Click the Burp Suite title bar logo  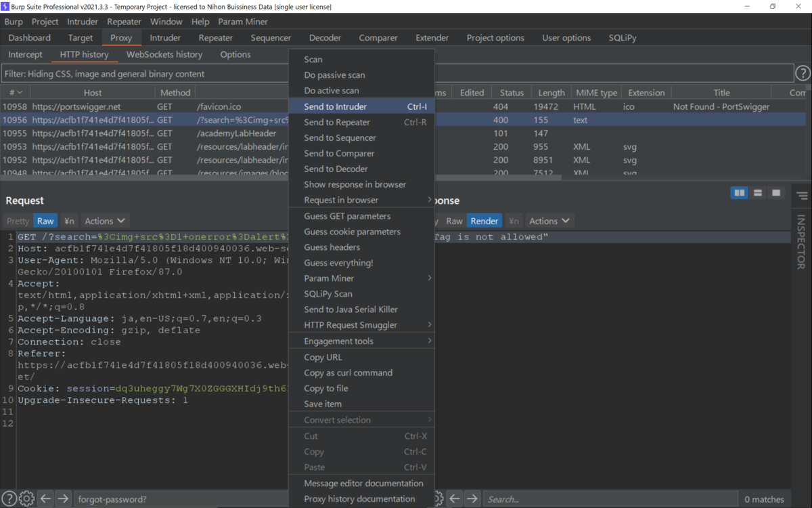coord(5,6)
